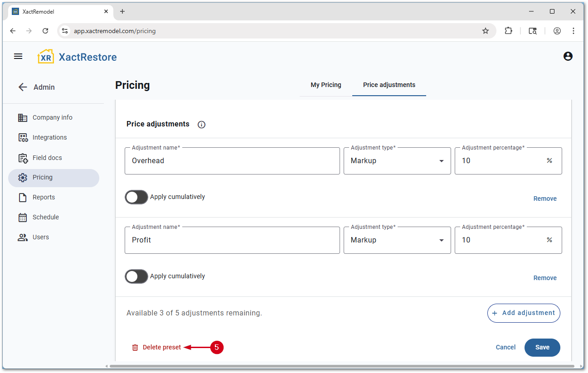The height and width of the screenshot is (373, 588).
Task: Go to Integrations in sidebar
Action: click(x=49, y=137)
